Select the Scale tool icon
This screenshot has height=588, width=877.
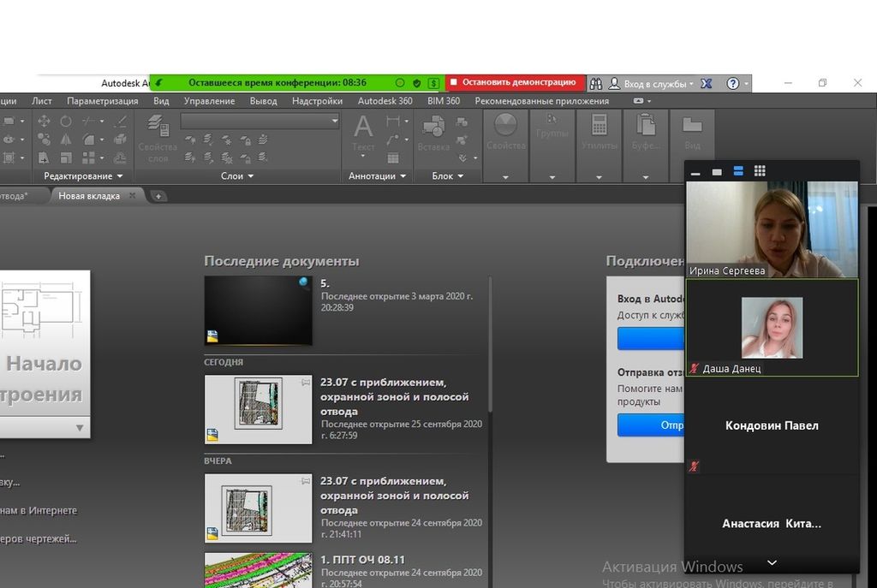pos(66,157)
